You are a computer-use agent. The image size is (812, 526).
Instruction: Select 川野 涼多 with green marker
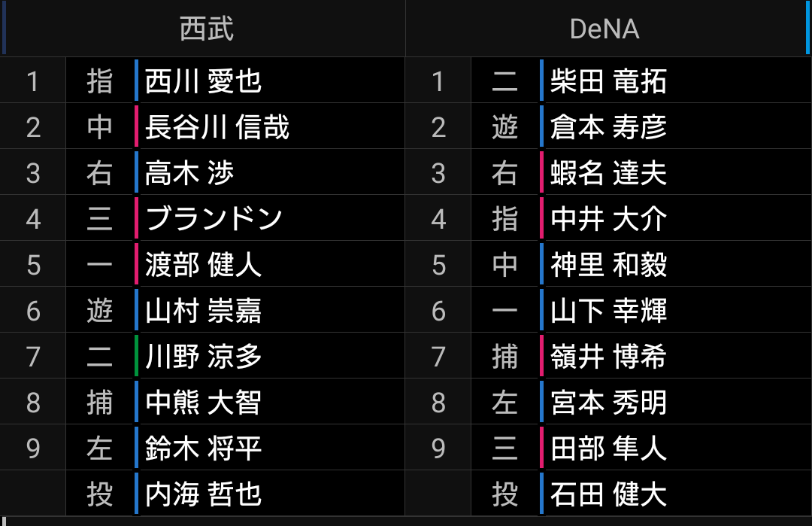pos(203,357)
